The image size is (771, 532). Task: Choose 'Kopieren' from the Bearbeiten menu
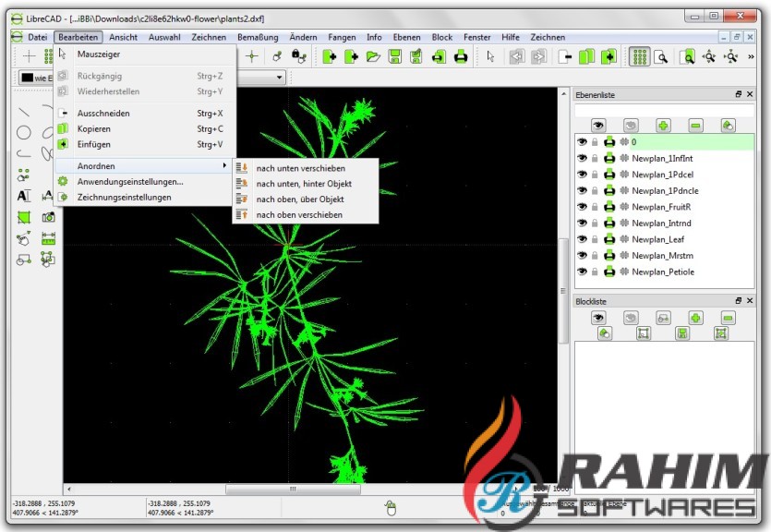coord(94,129)
